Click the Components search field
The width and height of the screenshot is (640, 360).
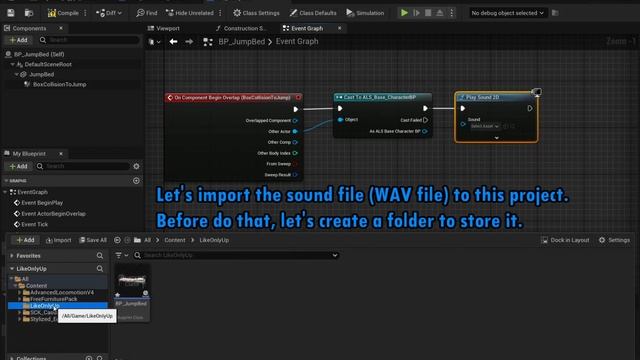point(89,40)
